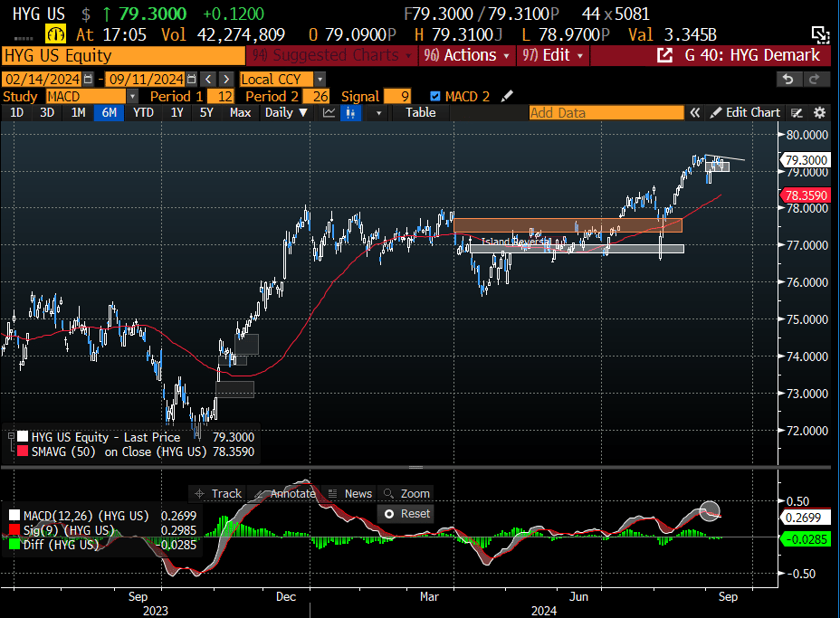Collapse panel with double chevron icon
This screenshot has height=618, width=840.
coord(695,113)
